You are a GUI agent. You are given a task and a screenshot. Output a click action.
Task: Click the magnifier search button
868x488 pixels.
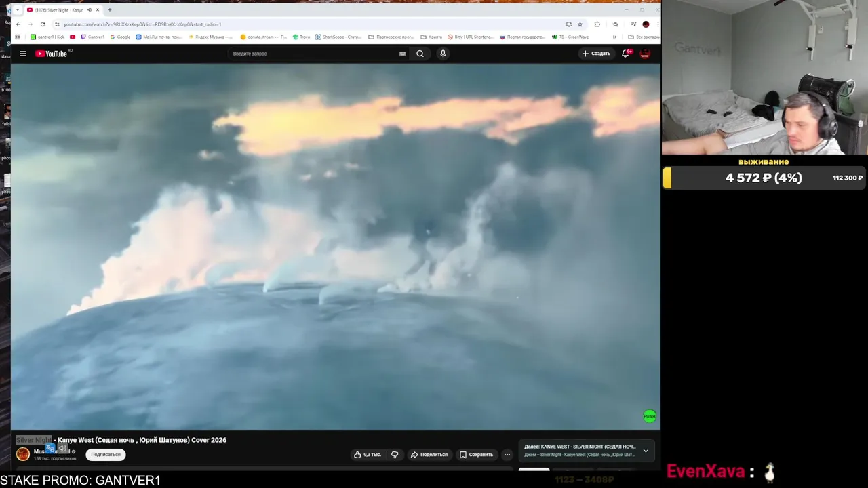point(420,54)
